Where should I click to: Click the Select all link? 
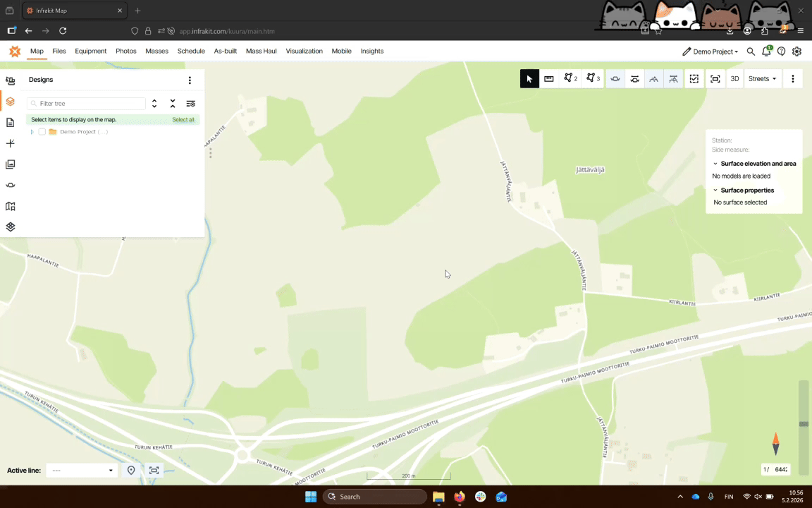coord(183,120)
